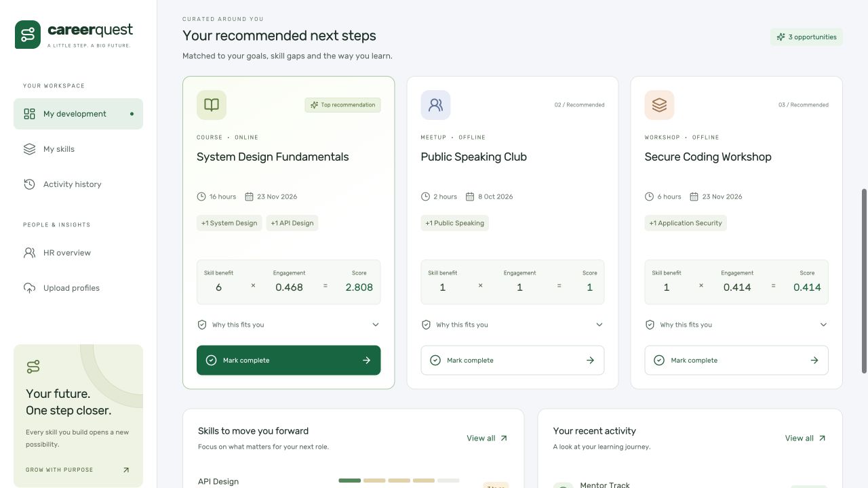Click the calendar icon next to 8 Oct 2026
The width and height of the screenshot is (868, 488).
tap(470, 197)
